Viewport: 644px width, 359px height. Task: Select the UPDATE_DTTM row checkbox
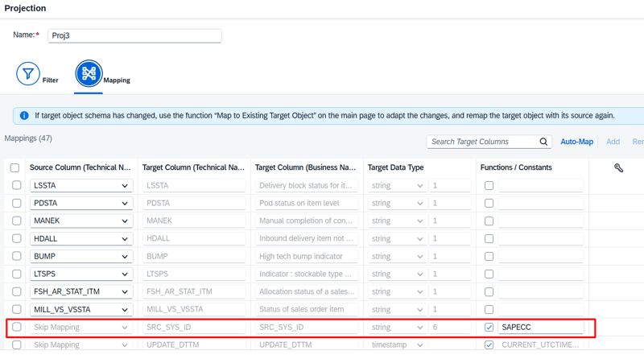click(x=16, y=345)
